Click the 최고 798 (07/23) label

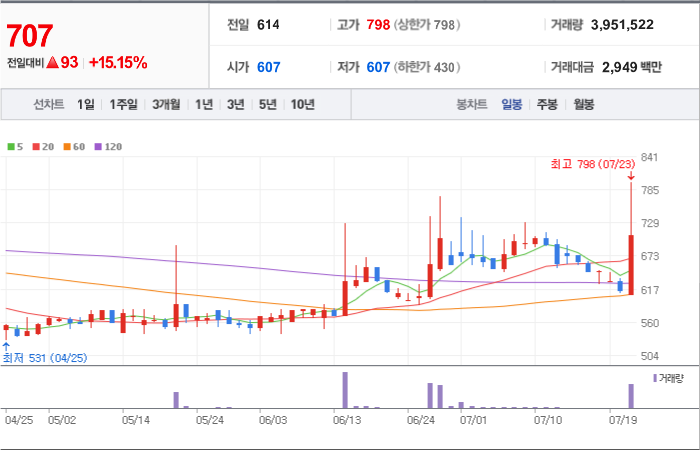tap(593, 164)
